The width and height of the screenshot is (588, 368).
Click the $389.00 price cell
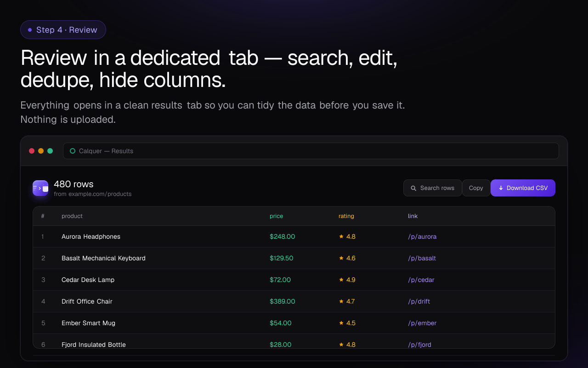click(x=283, y=301)
